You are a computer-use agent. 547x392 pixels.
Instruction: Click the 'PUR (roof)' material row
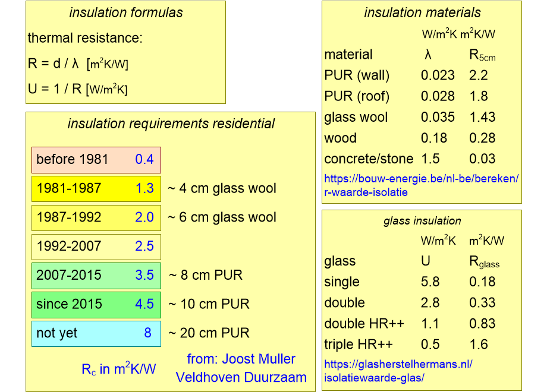410,97
